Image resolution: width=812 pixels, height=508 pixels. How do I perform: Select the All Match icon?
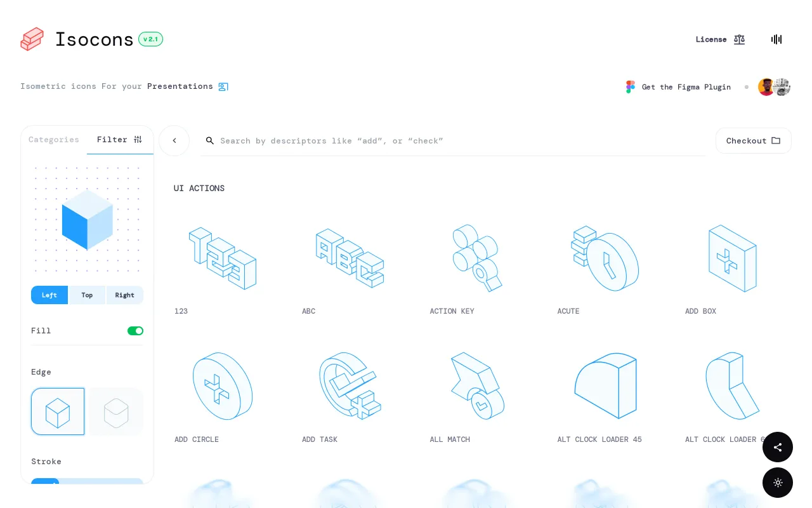478,386
